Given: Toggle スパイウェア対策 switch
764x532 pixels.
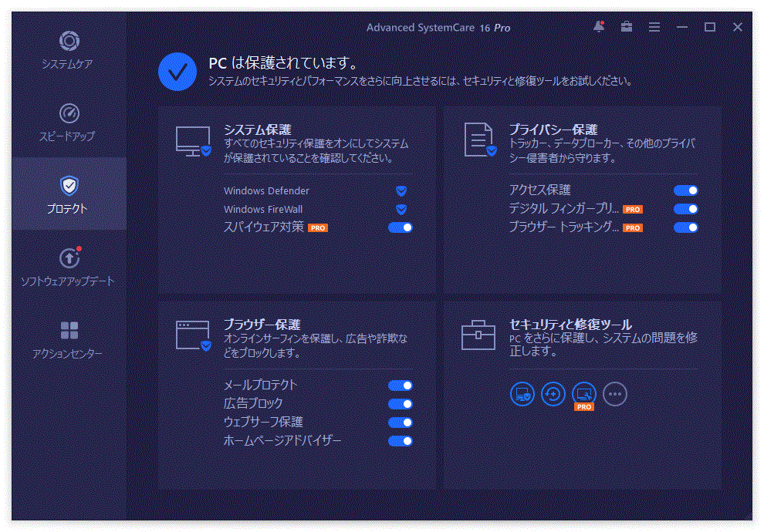Looking at the screenshot, I should [400, 227].
